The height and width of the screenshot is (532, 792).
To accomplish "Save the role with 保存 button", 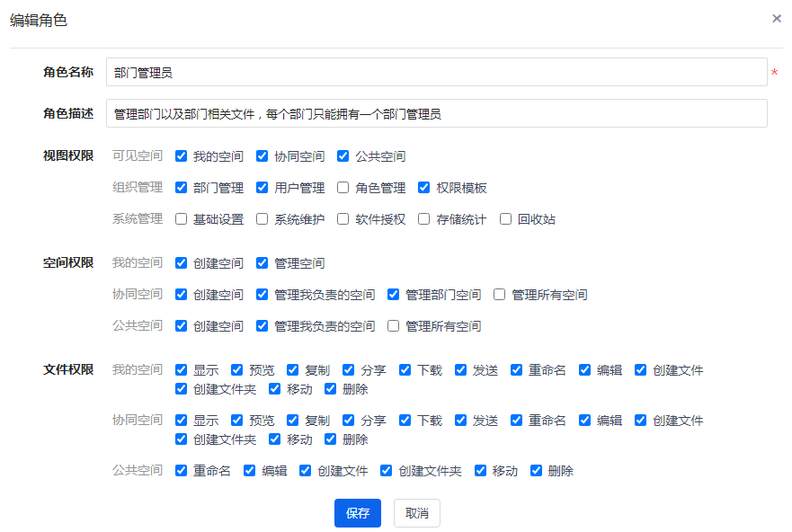I will (x=358, y=513).
